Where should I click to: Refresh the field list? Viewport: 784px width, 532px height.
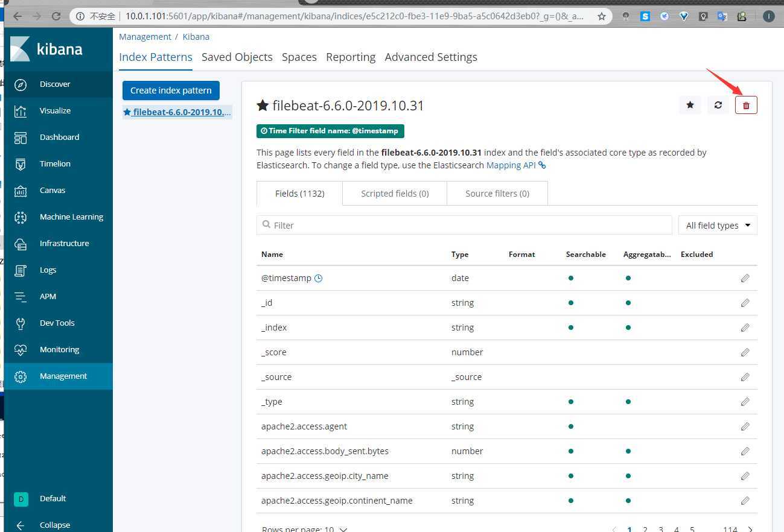pyautogui.click(x=718, y=105)
